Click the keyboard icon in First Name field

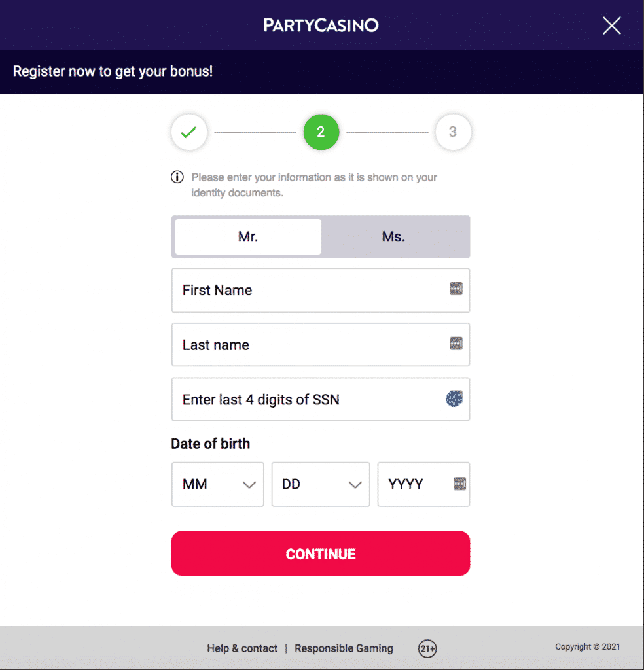click(456, 288)
